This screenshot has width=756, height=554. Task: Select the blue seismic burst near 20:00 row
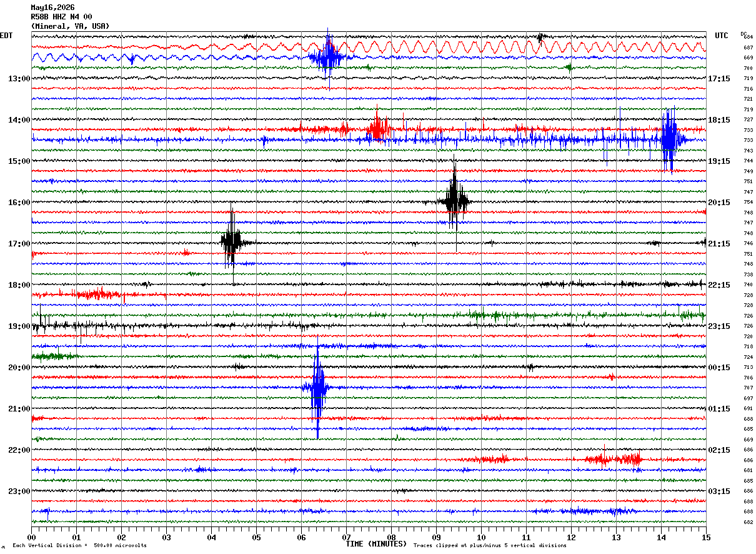(317, 388)
